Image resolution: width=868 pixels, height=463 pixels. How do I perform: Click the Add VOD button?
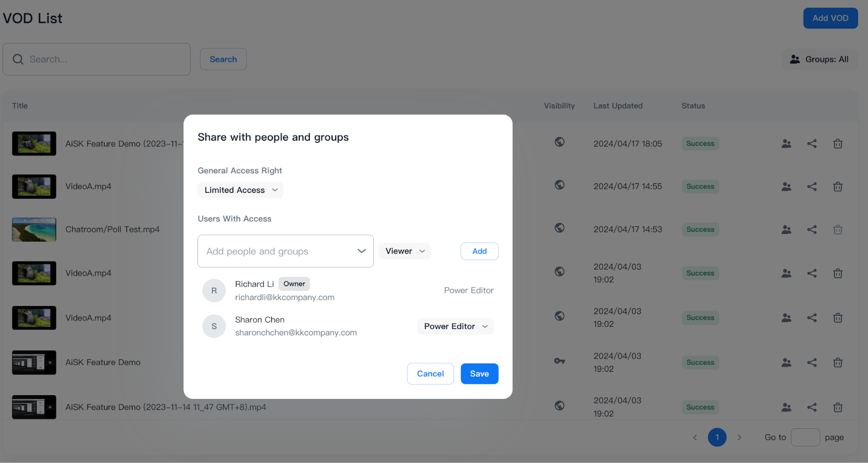(x=830, y=18)
